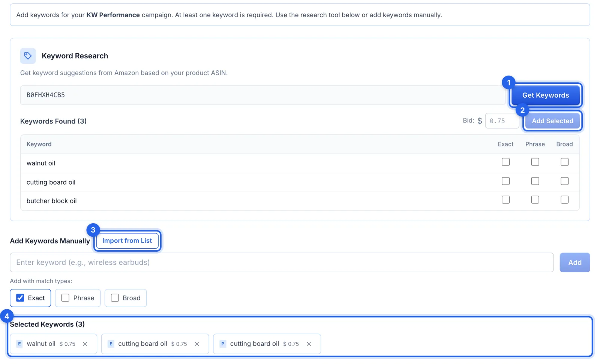Focus the ASIN input field B0FHXH4CB5
Viewport: 600px width, 364px height.
click(262, 95)
